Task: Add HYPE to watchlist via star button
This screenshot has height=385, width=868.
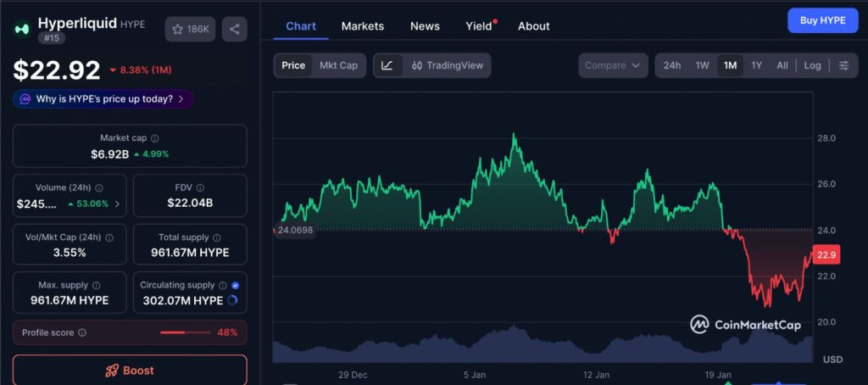Action: (191, 30)
